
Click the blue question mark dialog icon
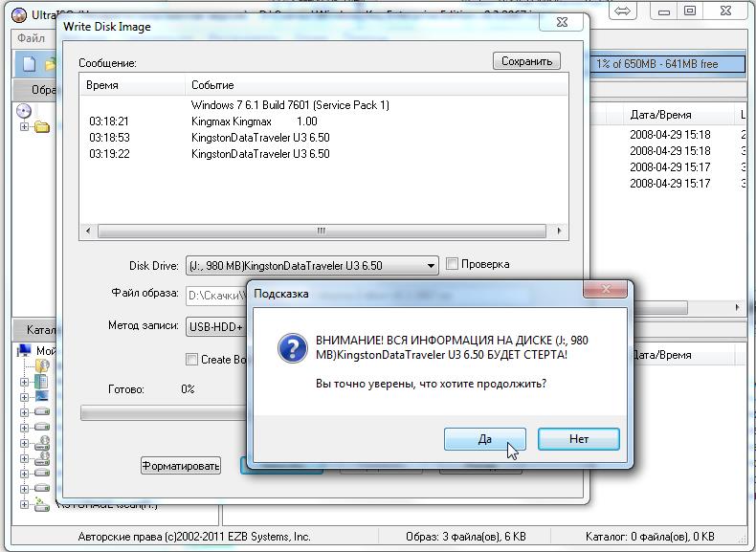(x=292, y=347)
